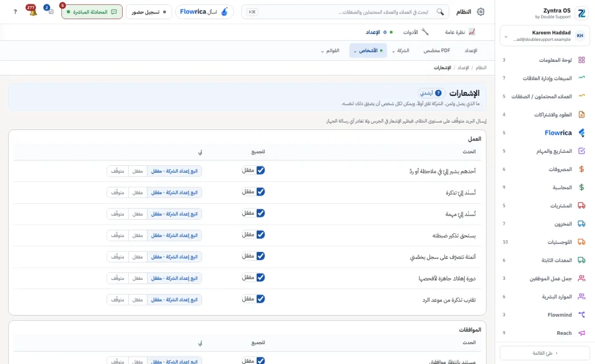Click the search magnifier icon
This screenshot has height=364, width=595.
click(x=440, y=12)
